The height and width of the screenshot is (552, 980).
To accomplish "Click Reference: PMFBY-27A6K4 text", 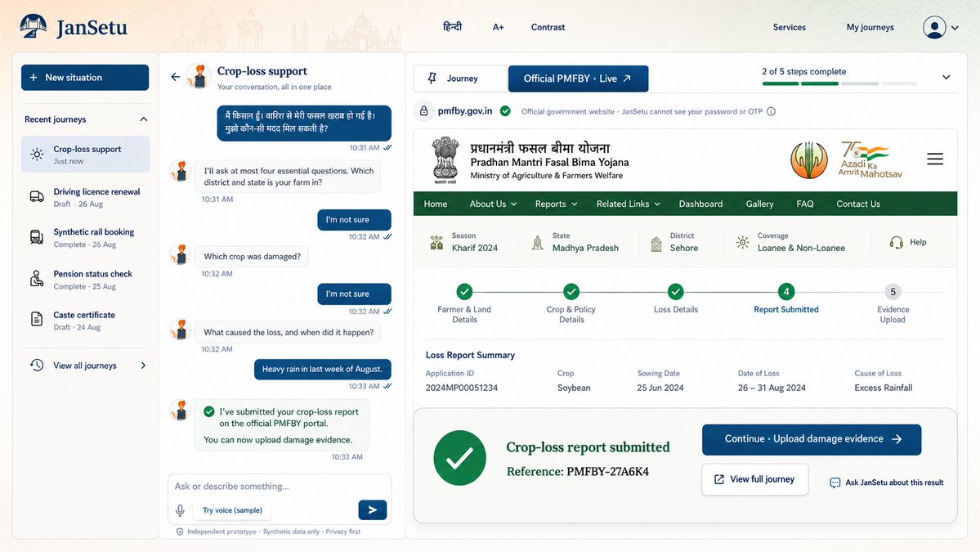I will 578,472.
